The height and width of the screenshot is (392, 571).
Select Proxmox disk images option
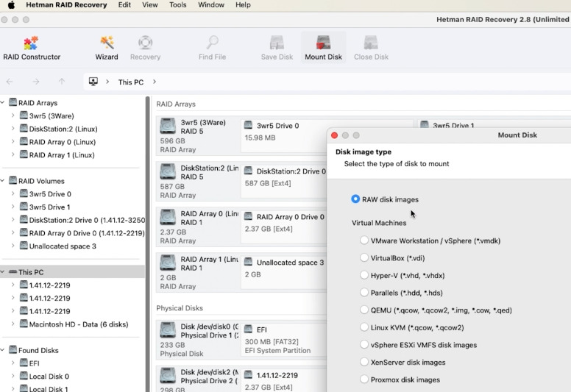(x=363, y=379)
